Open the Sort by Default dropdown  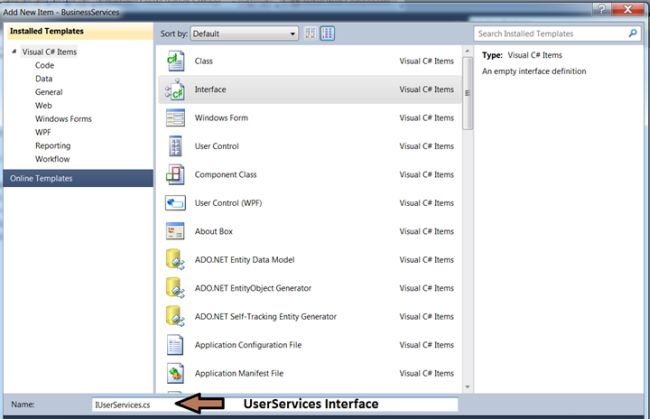(244, 34)
